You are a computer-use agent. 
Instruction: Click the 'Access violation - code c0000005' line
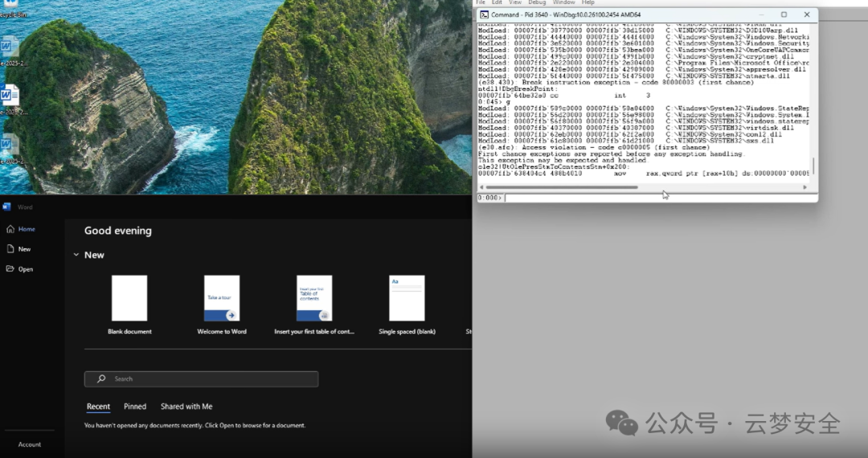594,148
